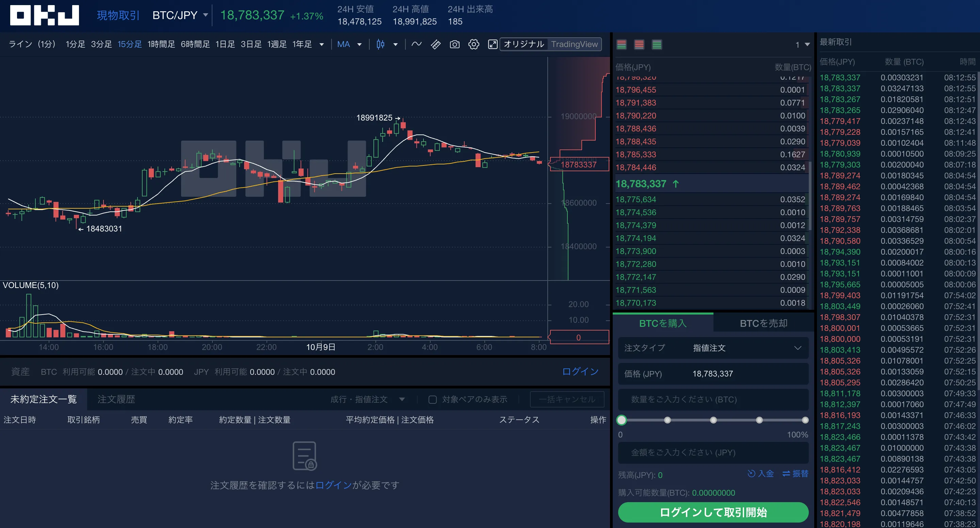Switch chart to オリジナル mode
The image size is (980, 528).
(524, 44)
